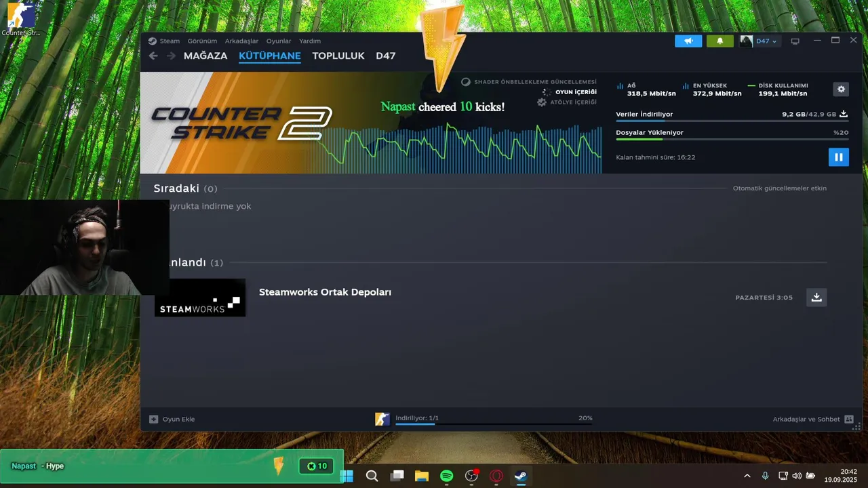Click the EN YÜKSEK peak speed indicator
This screenshot has height=488, width=868.
(711, 89)
